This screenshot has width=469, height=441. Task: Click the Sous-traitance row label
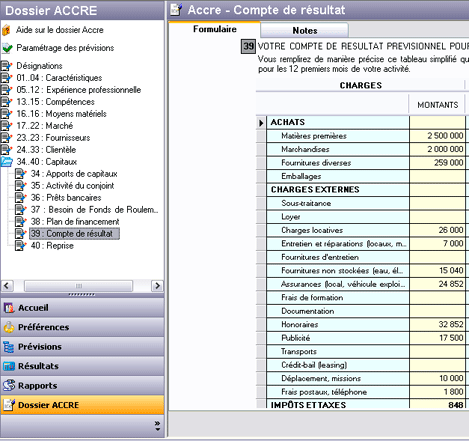coord(306,203)
